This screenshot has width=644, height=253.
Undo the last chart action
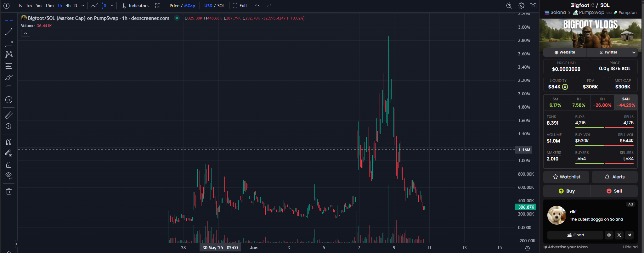click(257, 6)
